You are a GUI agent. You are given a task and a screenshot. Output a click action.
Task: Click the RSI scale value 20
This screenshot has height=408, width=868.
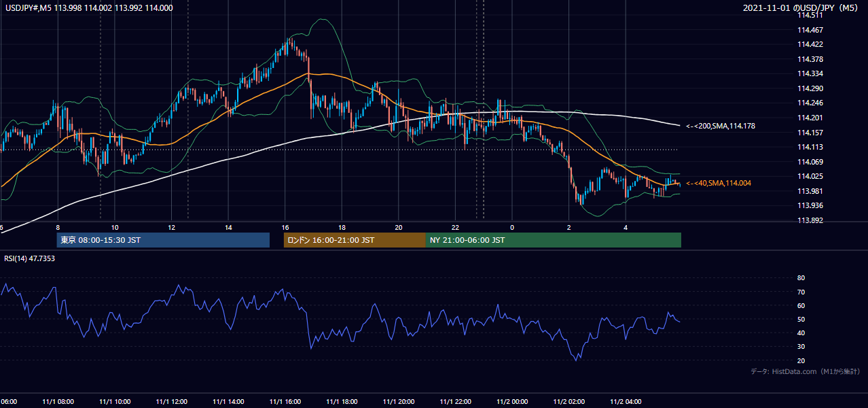pos(801,360)
